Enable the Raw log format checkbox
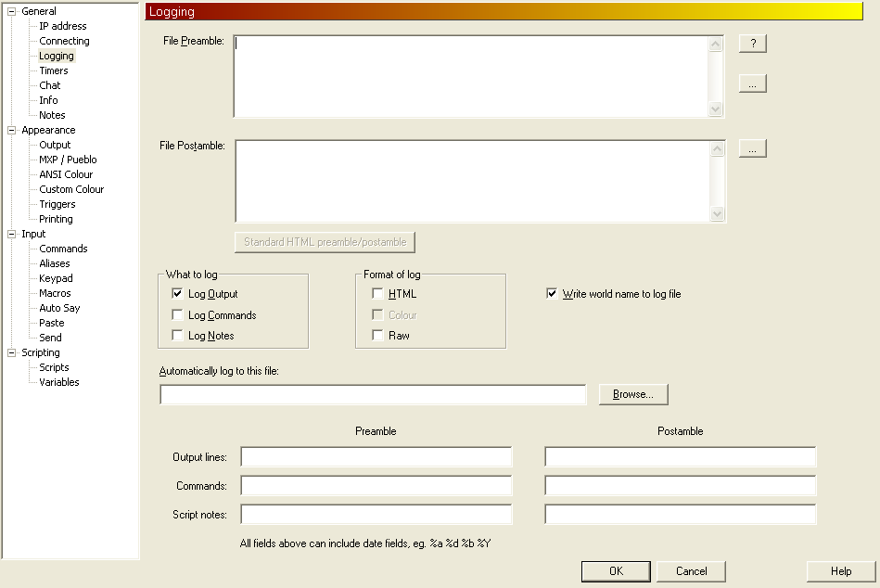The width and height of the screenshot is (880, 588). 378,336
